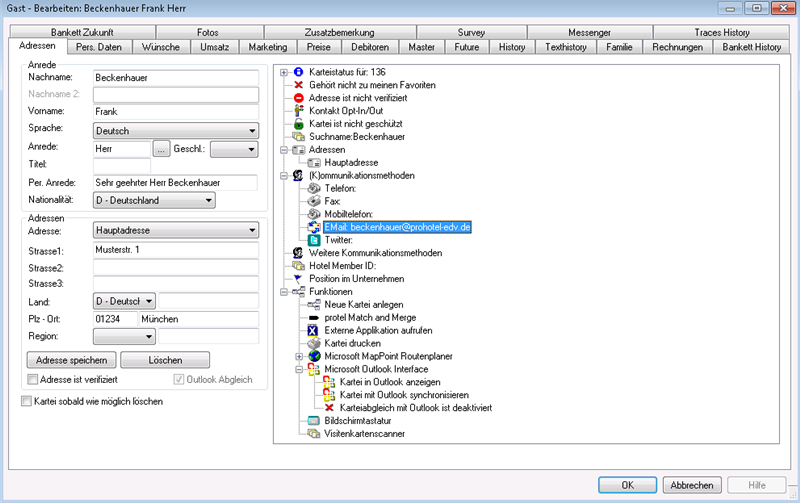Image resolution: width=800 pixels, height=503 pixels.
Task: Click the blue Karteistatus info icon
Action: (298, 72)
